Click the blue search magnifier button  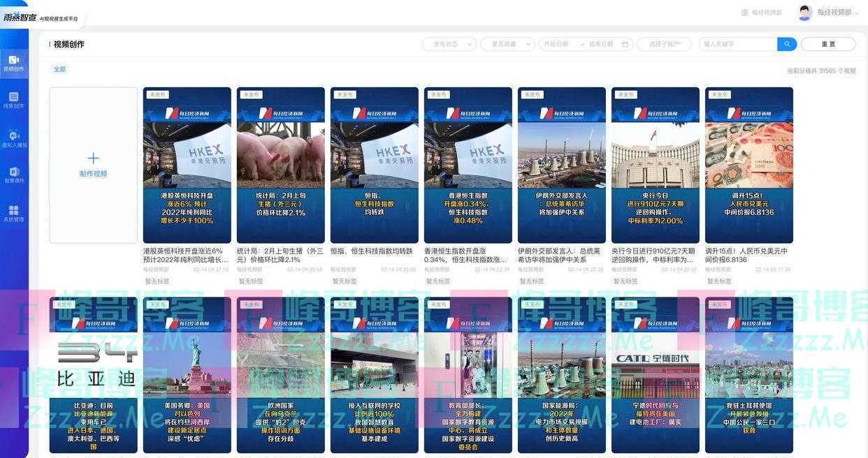pos(786,44)
